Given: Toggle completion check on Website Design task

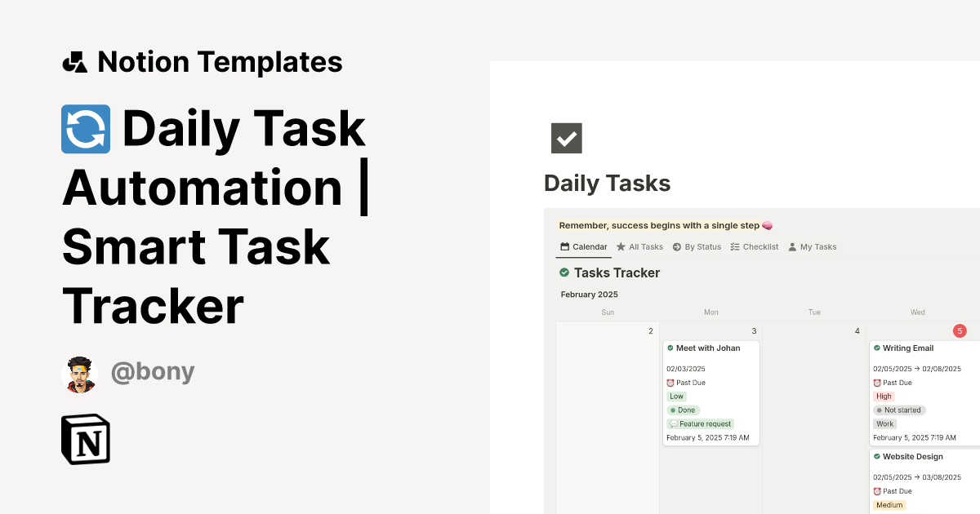Looking at the screenshot, I should [x=877, y=457].
